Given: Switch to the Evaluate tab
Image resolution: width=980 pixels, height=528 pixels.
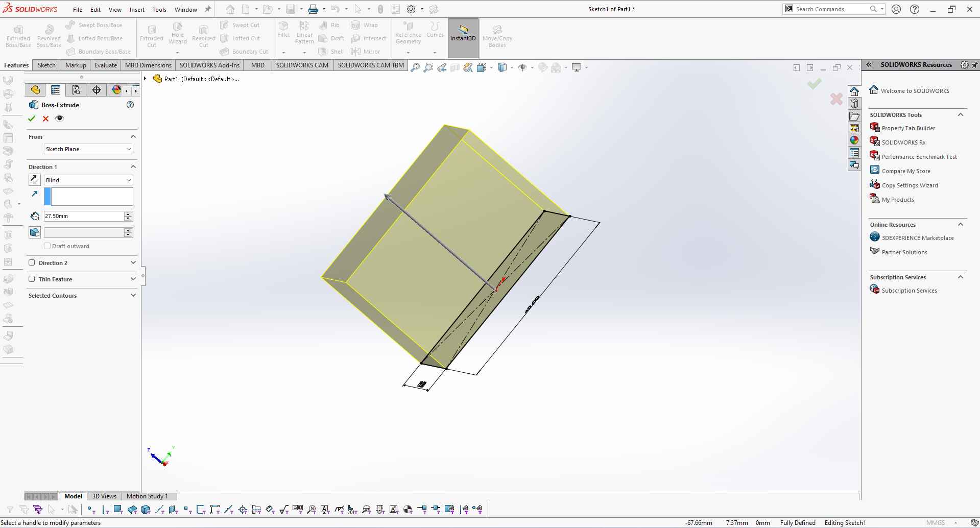Looking at the screenshot, I should (x=106, y=65).
